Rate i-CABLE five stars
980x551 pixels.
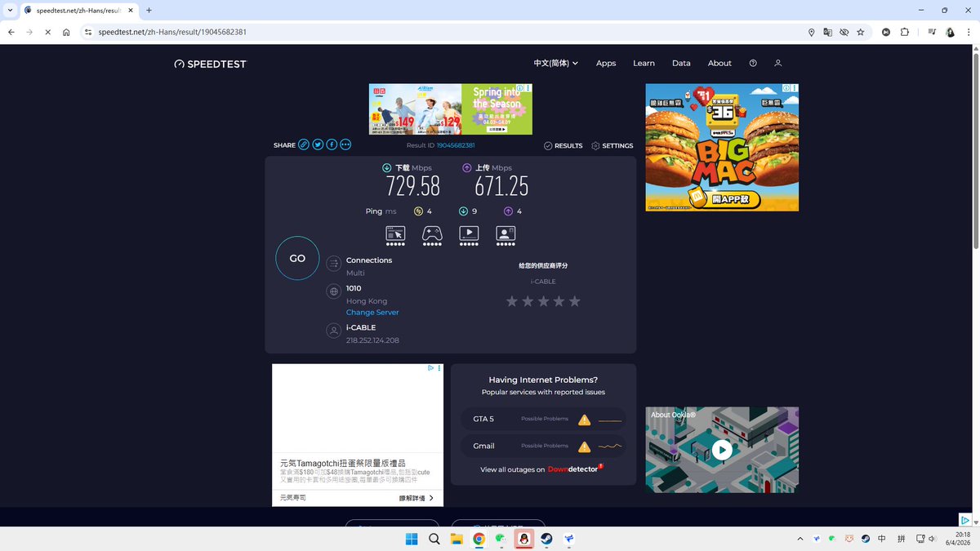tap(575, 301)
